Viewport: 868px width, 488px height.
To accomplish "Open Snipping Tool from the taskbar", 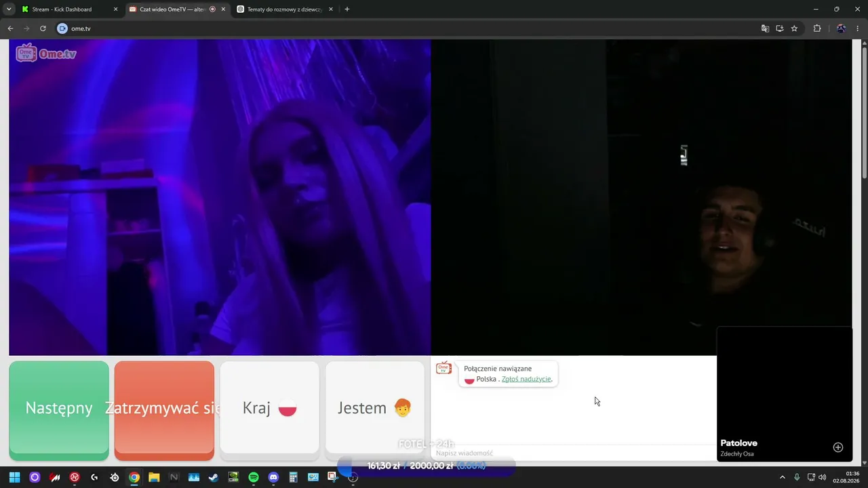I will [332, 477].
